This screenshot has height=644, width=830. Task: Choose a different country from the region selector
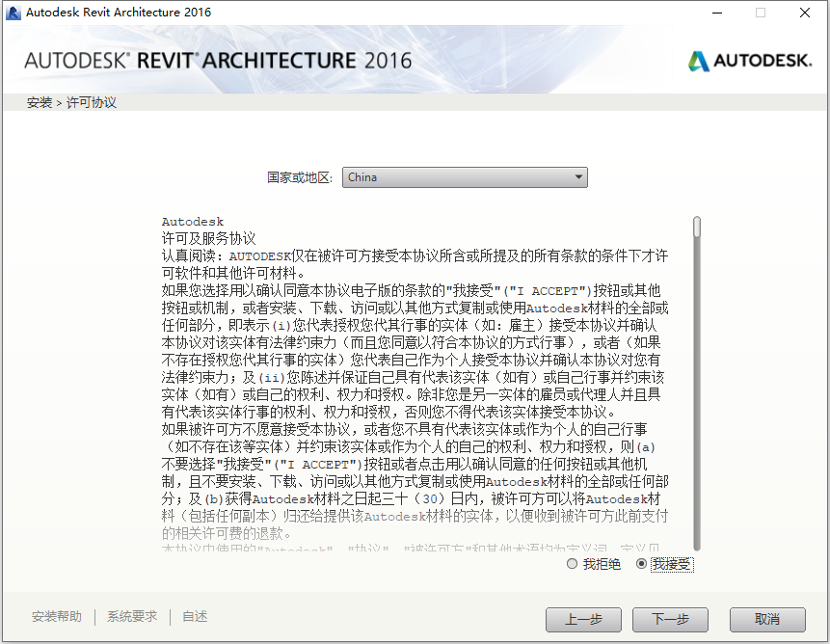(465, 176)
